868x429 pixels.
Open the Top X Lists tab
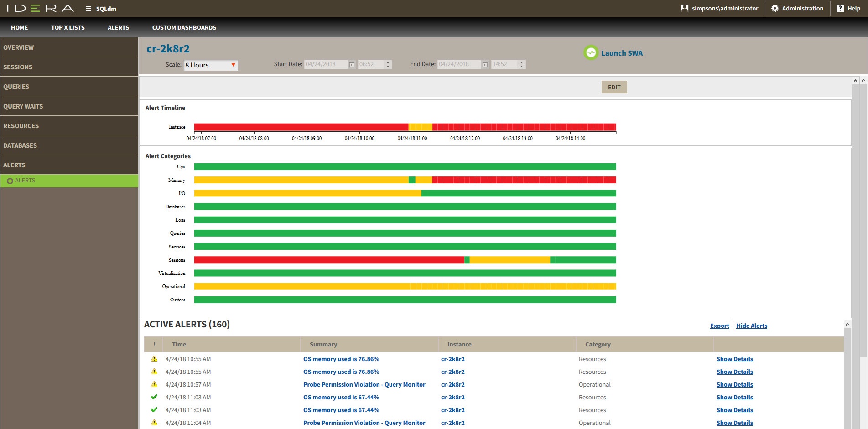pos(68,27)
